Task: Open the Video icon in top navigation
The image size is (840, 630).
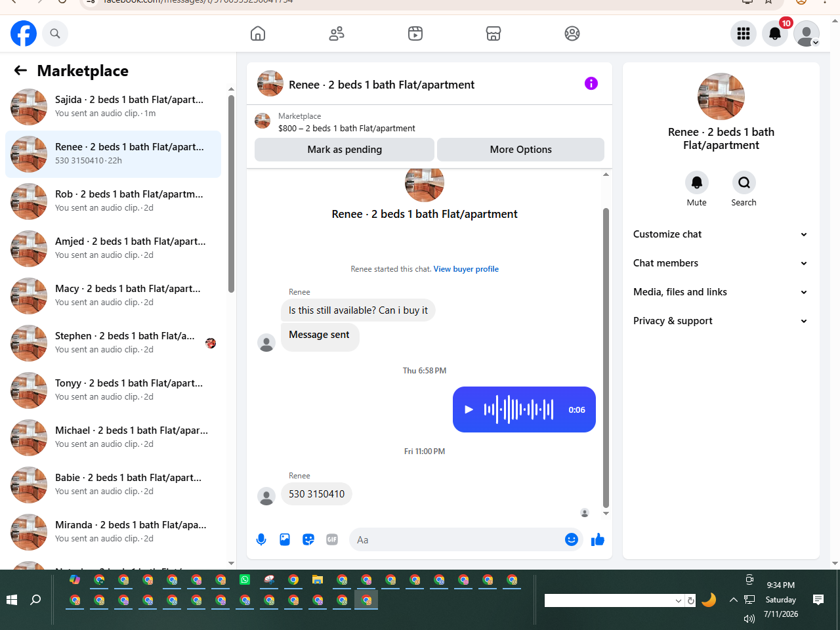Action: click(415, 33)
